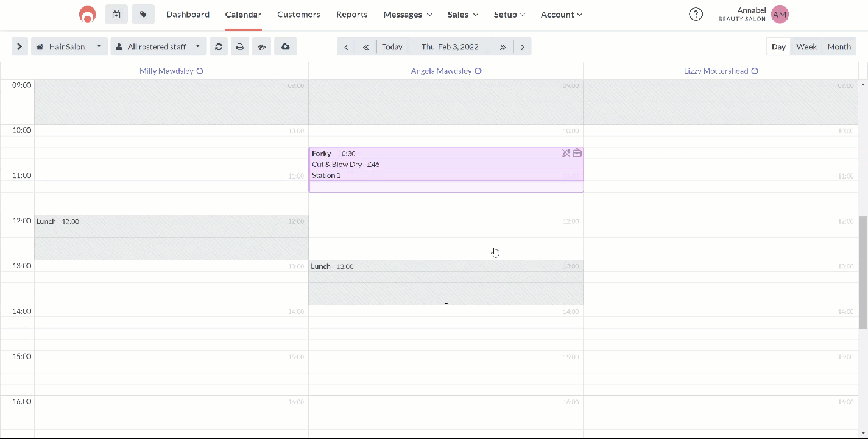
Task: Click the Today button
Action: pos(392,46)
